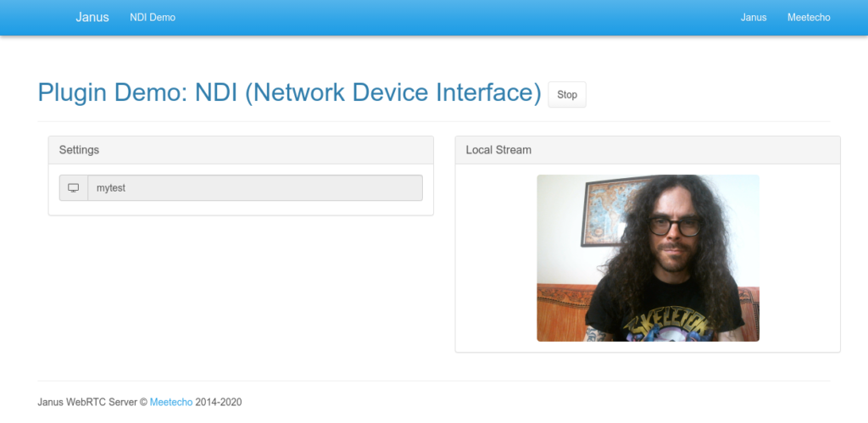Open the NDI Demo navbar item
This screenshot has width=868, height=423.
pyautogui.click(x=153, y=17)
